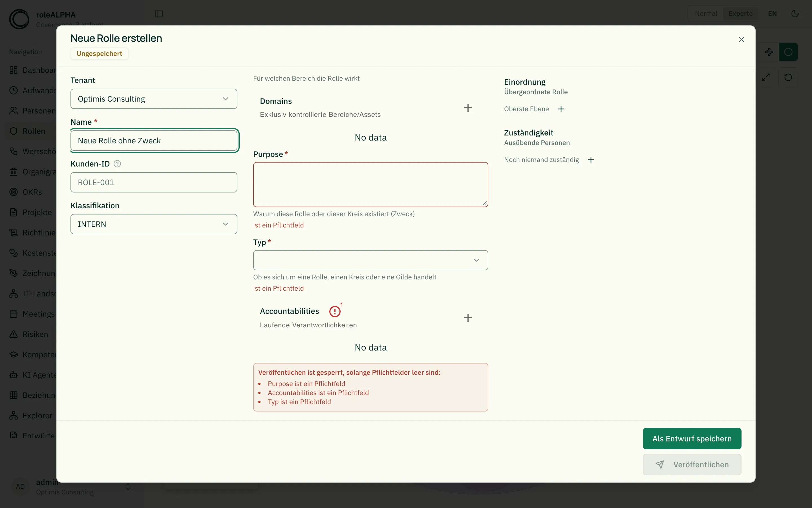Click the green circle view icon
The height and width of the screenshot is (508, 812).
[788, 52]
